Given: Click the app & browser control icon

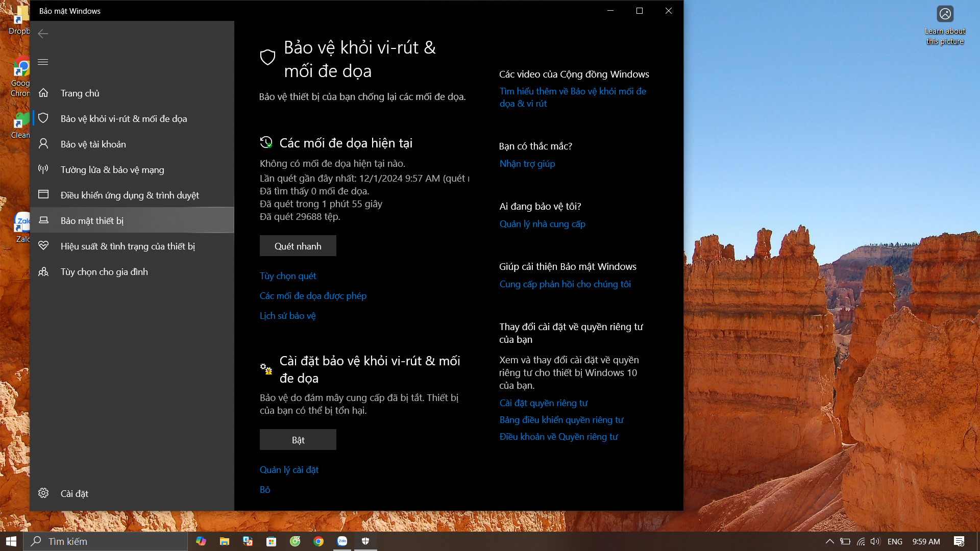Looking at the screenshot, I should (x=43, y=194).
